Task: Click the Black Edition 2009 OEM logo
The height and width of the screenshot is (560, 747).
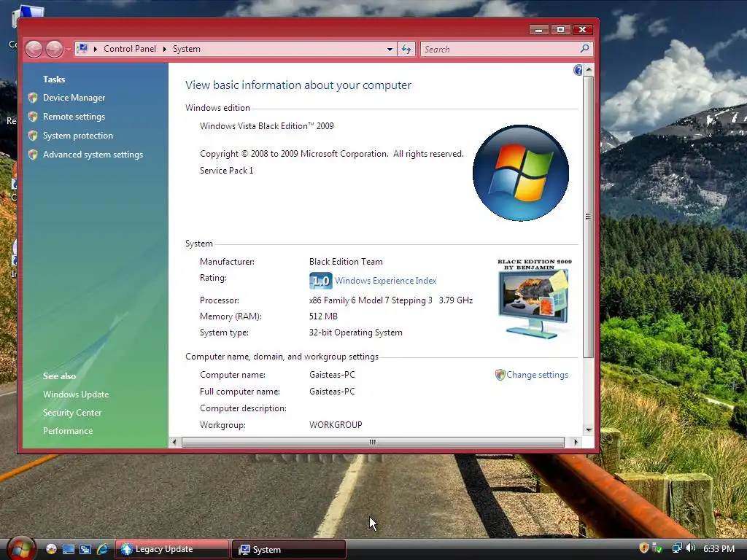Action: click(x=535, y=298)
